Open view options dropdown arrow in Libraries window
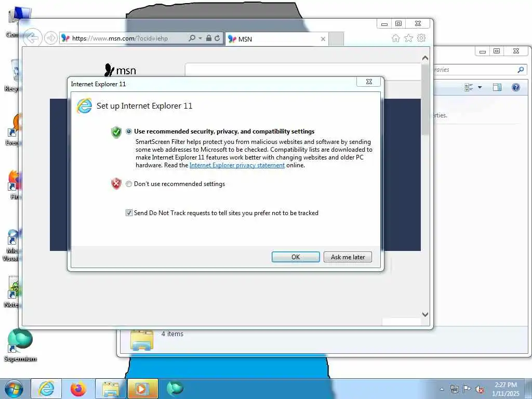532x399 pixels. (480, 87)
